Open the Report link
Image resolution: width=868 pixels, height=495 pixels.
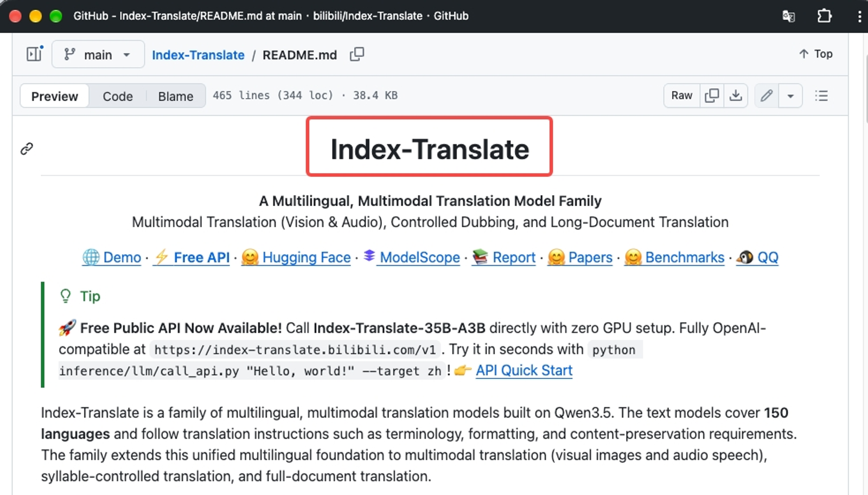pyautogui.click(x=503, y=257)
